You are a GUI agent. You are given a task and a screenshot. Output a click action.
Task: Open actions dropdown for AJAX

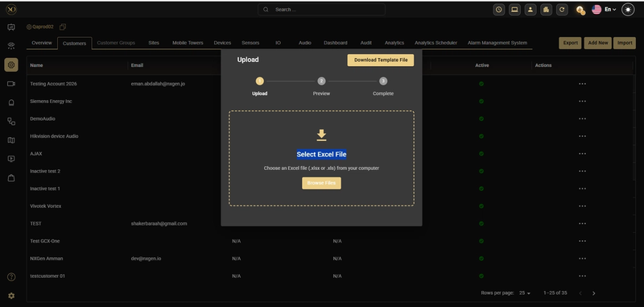coord(582,154)
